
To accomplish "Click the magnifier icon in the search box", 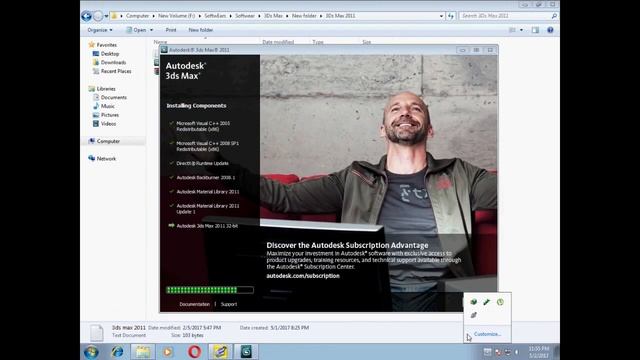I will (554, 16).
